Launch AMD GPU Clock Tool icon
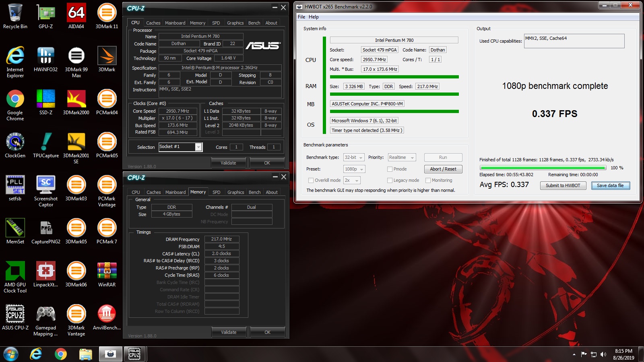Image resolution: width=644 pixels, height=362 pixels. click(15, 278)
